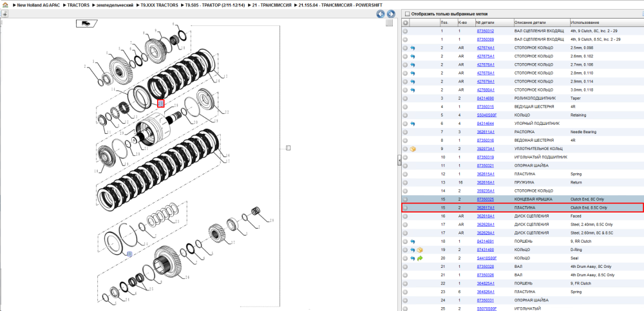Open box kit icon for part 87431480
This screenshot has width=644, height=311.
point(420,250)
